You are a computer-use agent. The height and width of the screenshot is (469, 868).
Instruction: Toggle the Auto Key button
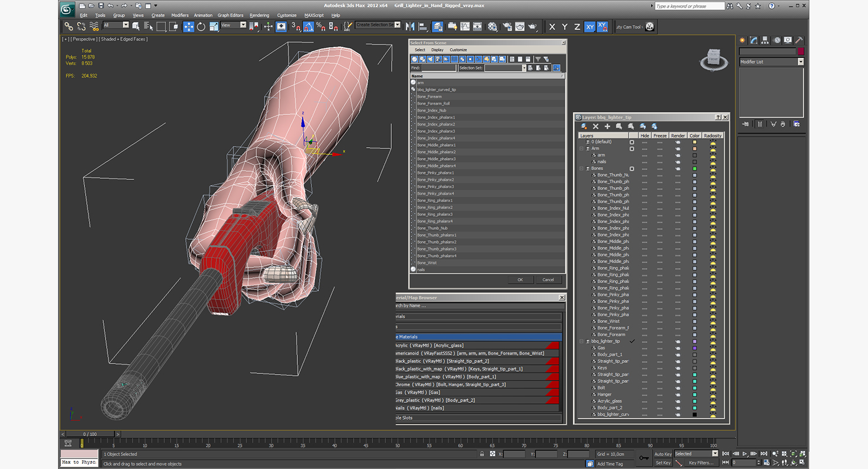(x=663, y=454)
